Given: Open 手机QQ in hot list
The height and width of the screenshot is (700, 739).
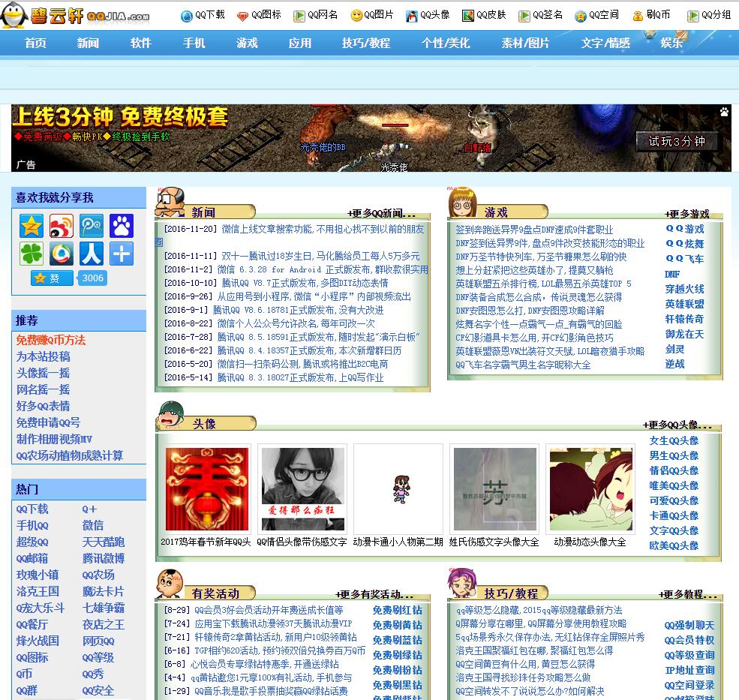Looking at the screenshot, I should tap(32, 525).
